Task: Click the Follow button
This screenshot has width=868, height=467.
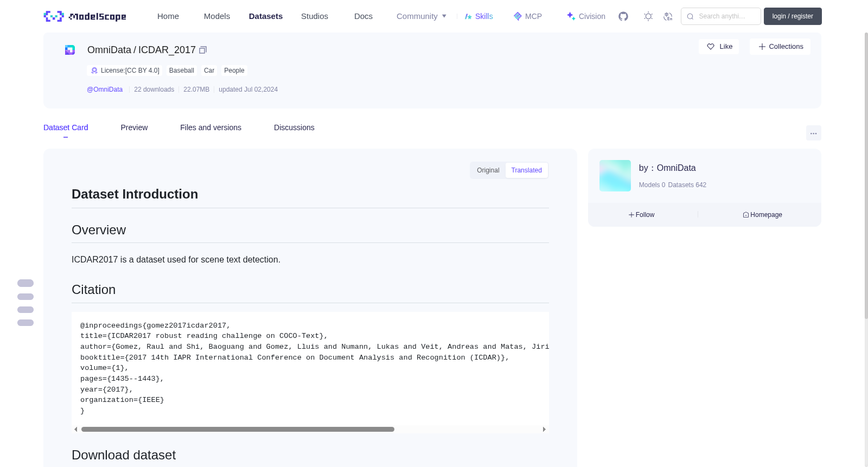Action: click(642, 215)
